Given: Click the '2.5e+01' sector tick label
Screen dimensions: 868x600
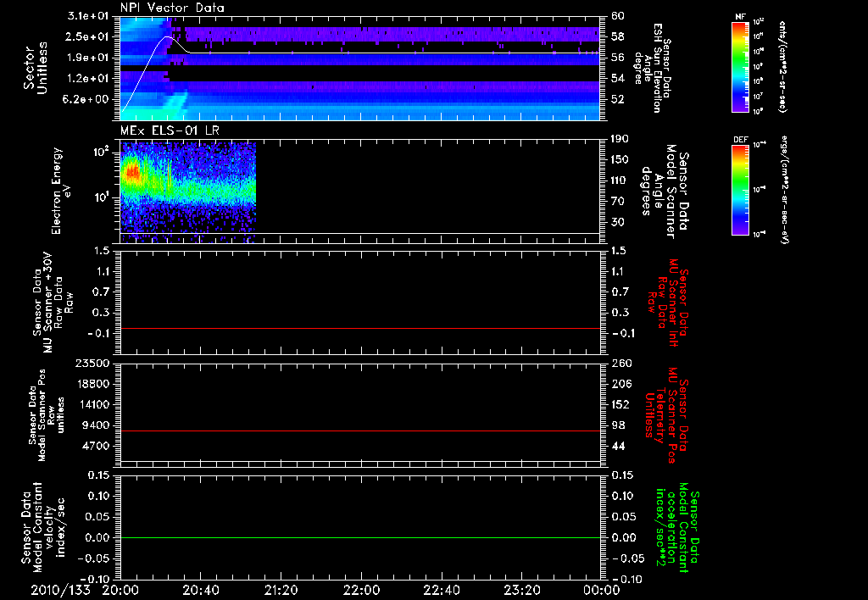Looking at the screenshot, I should [88, 36].
